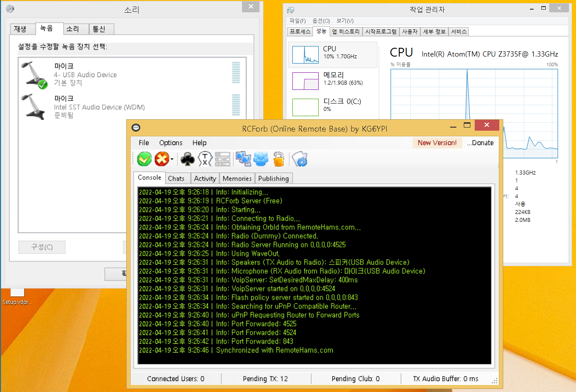Click the orange padlock icon in RCForb toolbar
This screenshot has width=576, height=392.
279,159
